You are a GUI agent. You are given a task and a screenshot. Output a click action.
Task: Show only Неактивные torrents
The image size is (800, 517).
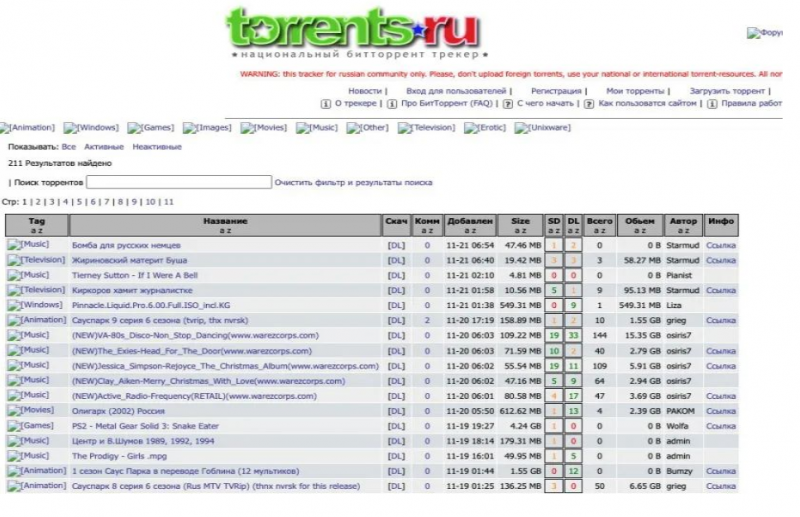(x=157, y=147)
